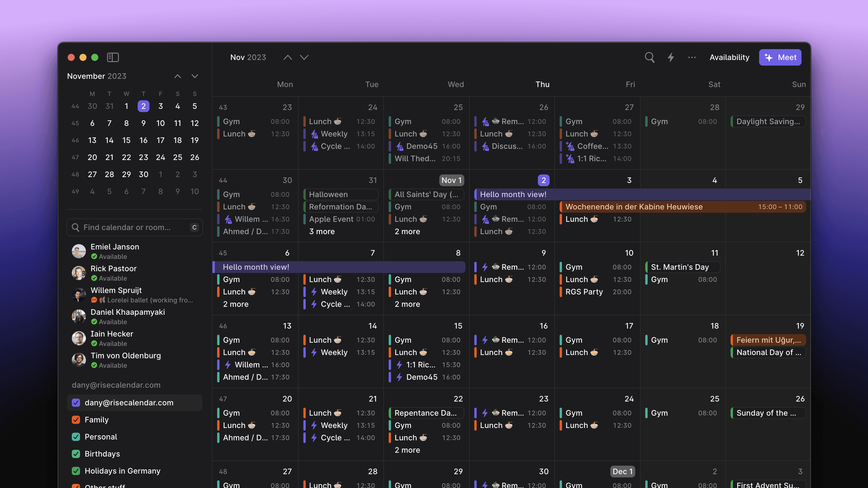Open Rick Pastoor's avatar
Screen dimensions: 868x488
tap(79, 273)
